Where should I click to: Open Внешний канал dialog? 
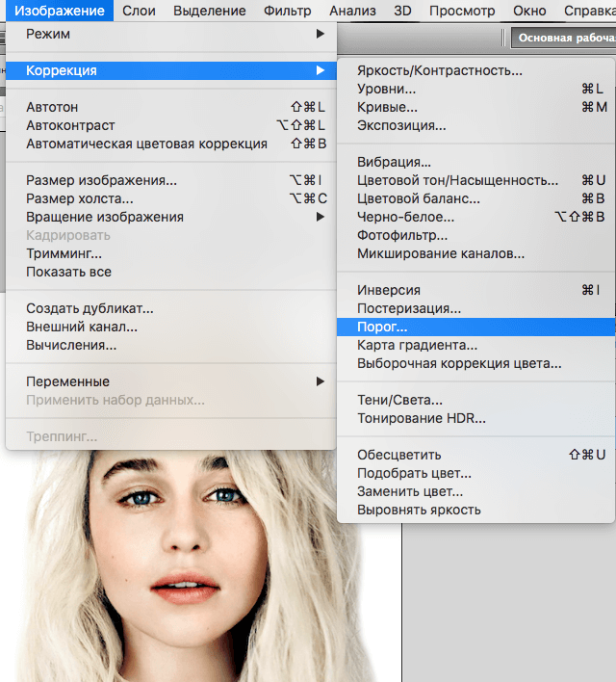tap(171, 327)
